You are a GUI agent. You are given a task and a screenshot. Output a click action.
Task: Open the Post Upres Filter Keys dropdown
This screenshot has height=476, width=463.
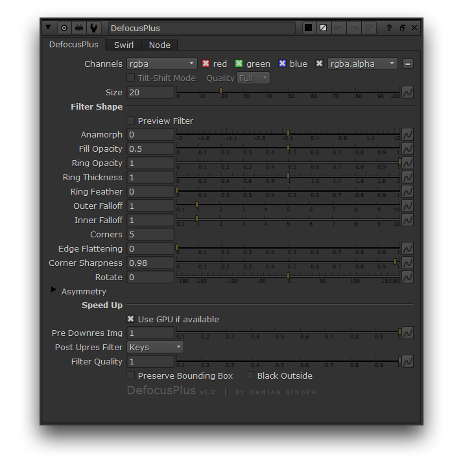click(156, 347)
